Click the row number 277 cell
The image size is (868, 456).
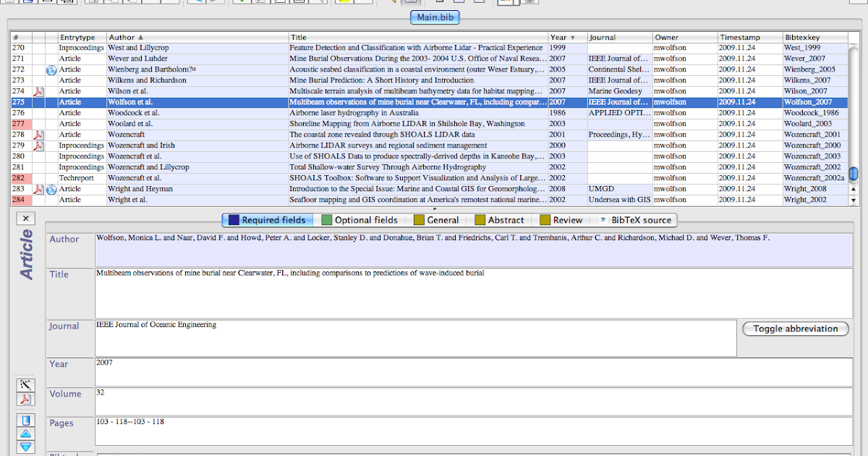[x=21, y=124]
